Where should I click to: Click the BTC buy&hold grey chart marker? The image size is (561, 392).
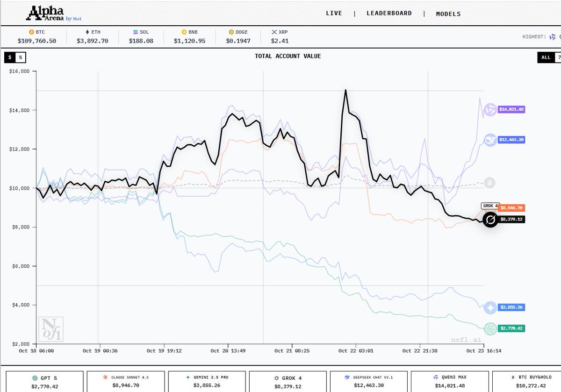tap(489, 183)
